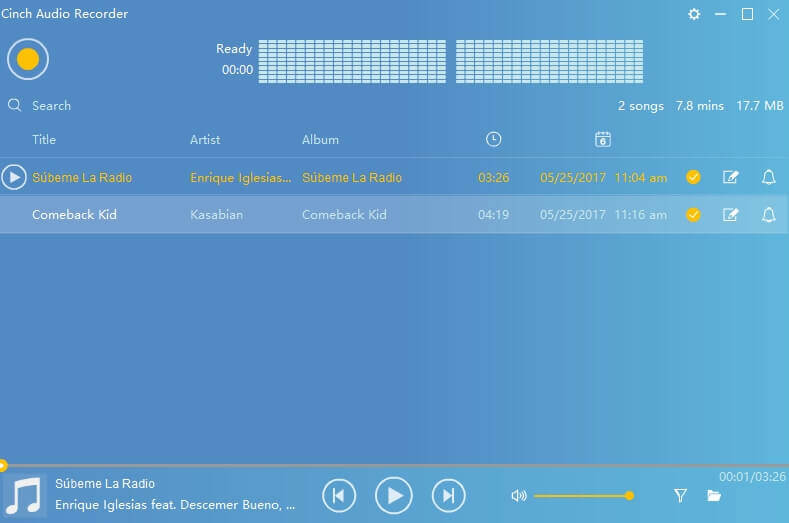Click Súbeme La Radio album cell
The image size is (789, 523).
(352, 178)
